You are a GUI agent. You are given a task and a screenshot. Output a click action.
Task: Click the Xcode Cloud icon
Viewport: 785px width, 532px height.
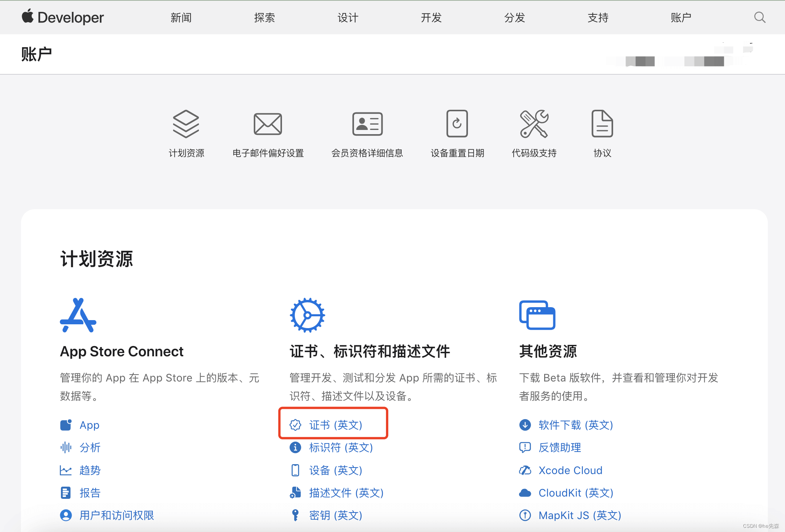coord(525,470)
